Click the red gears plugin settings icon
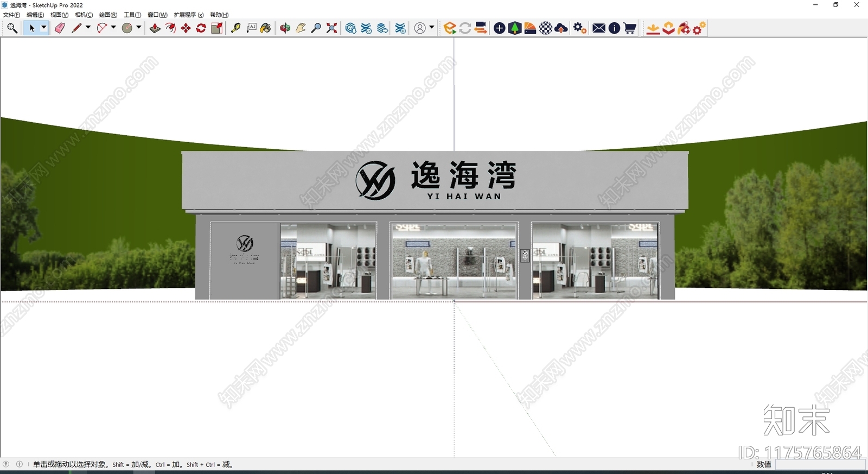The image size is (868, 474). point(699,28)
